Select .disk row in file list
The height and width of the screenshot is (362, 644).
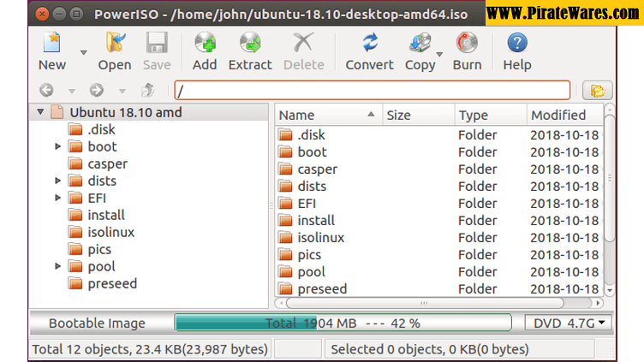439,134
